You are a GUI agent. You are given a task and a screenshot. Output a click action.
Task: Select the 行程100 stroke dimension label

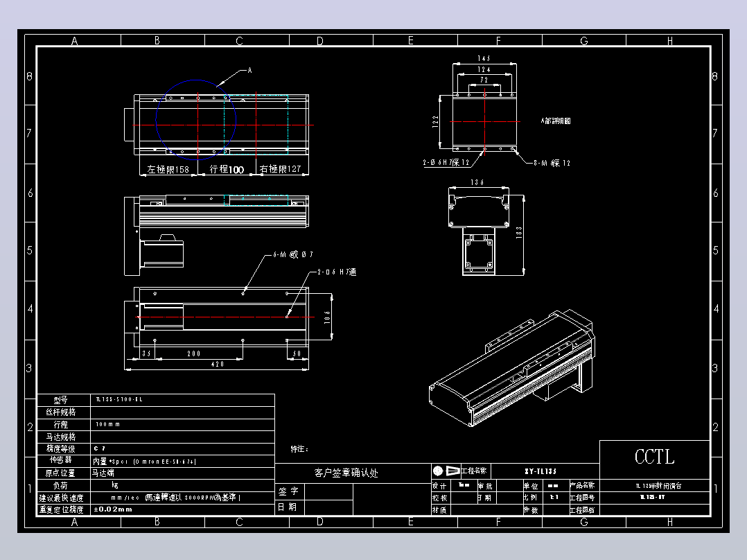pos(227,169)
